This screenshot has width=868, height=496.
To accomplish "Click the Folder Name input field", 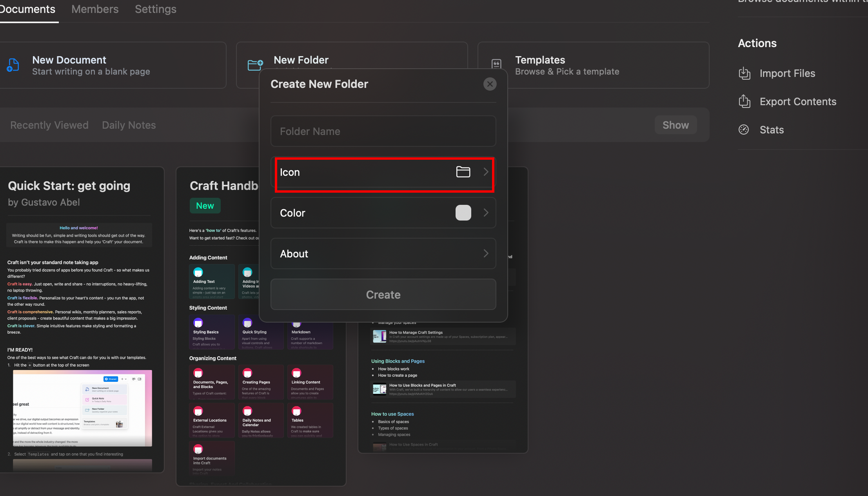I will click(383, 131).
